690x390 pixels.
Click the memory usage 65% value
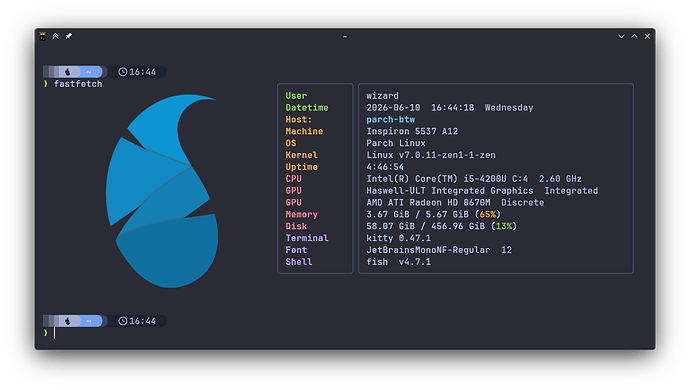click(x=488, y=215)
